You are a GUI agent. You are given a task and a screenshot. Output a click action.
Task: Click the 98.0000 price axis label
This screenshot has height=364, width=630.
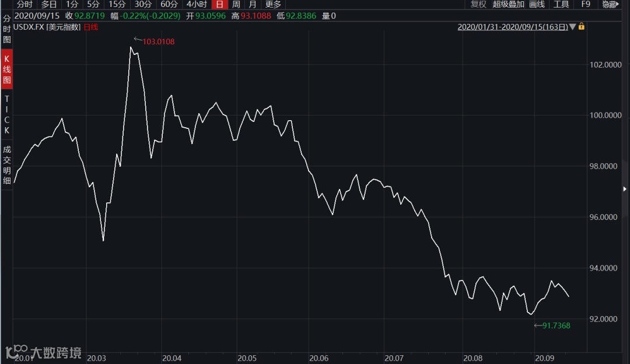point(604,166)
